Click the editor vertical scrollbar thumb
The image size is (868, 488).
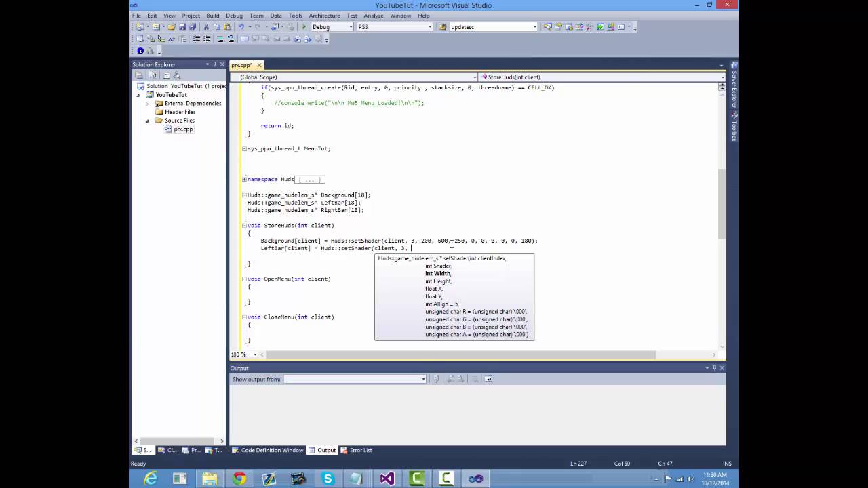(x=722, y=203)
